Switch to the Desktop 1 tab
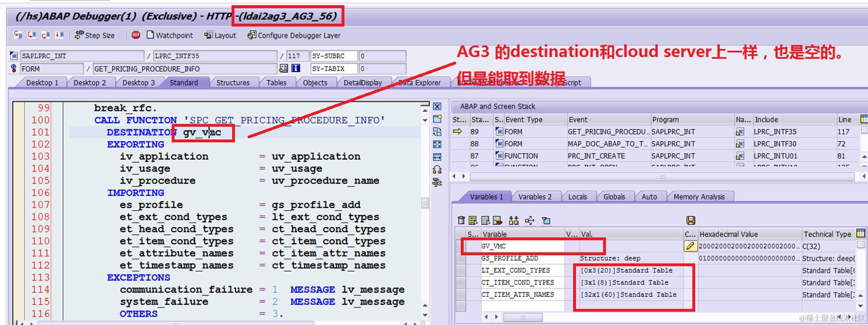 (x=42, y=83)
